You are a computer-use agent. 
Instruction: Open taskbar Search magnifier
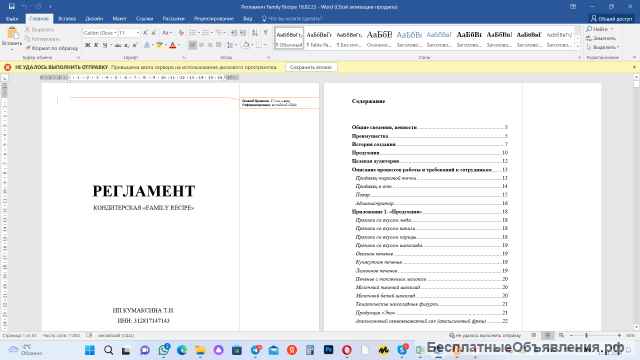click(x=108, y=350)
